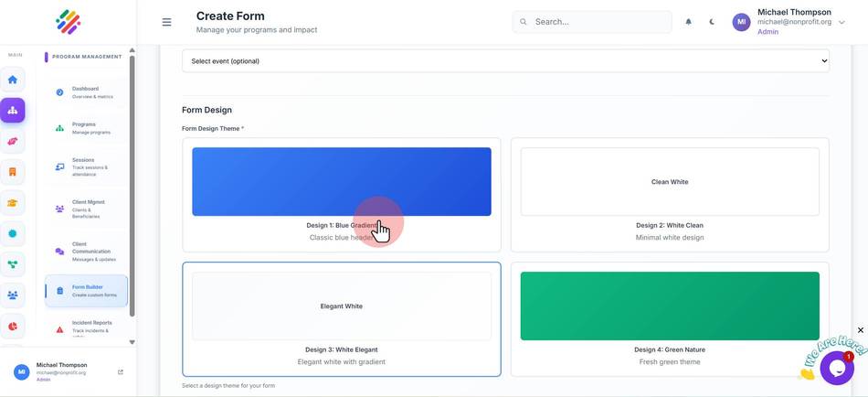Toggle the hamburger menu icon
The height and width of the screenshot is (397, 868).
(166, 22)
